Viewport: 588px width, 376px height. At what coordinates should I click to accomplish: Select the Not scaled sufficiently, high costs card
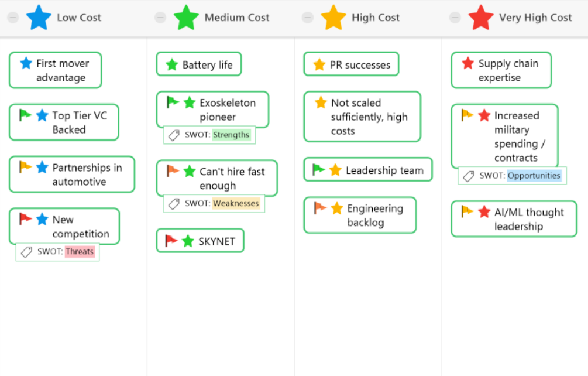click(x=369, y=117)
